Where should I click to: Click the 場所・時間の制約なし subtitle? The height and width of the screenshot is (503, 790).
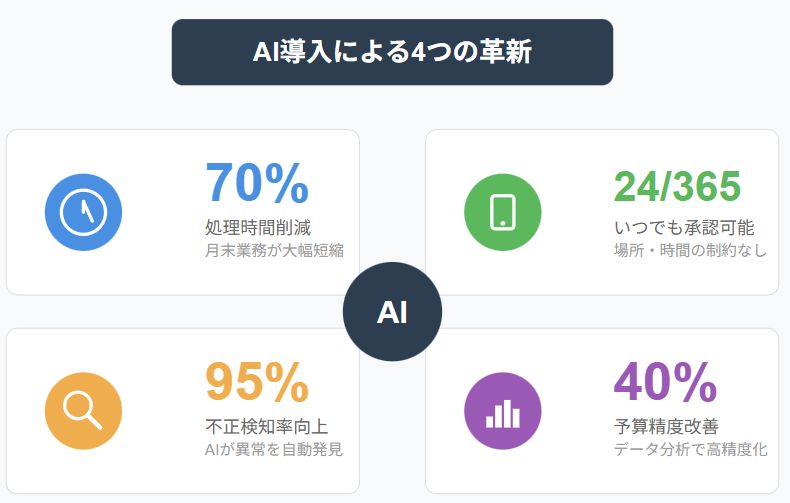coord(690,250)
